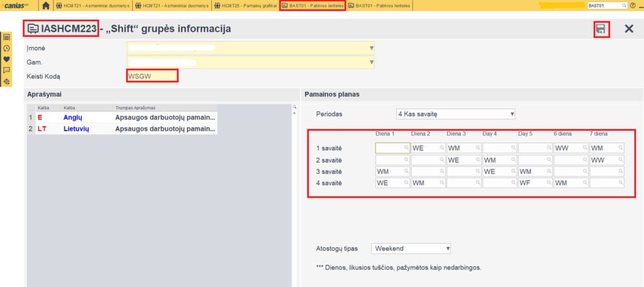The width and height of the screenshot is (644, 287).
Task: Open the Atostogų tipas Weekend dropdown
Action: pyautogui.click(x=448, y=249)
